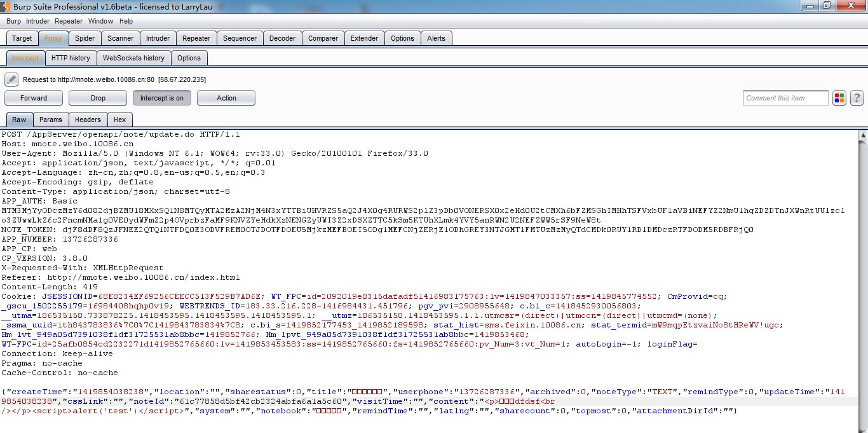Click the CP_VERSION: 3.8.0 line
The width and height of the screenshot is (868, 433).
(x=44, y=258)
